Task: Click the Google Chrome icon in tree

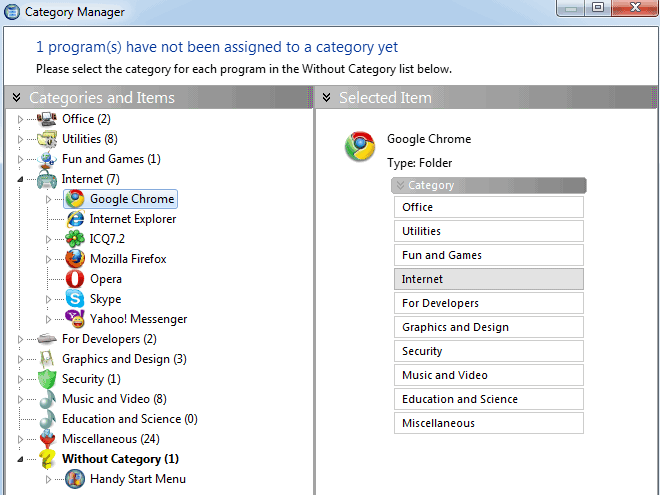Action: tap(75, 199)
